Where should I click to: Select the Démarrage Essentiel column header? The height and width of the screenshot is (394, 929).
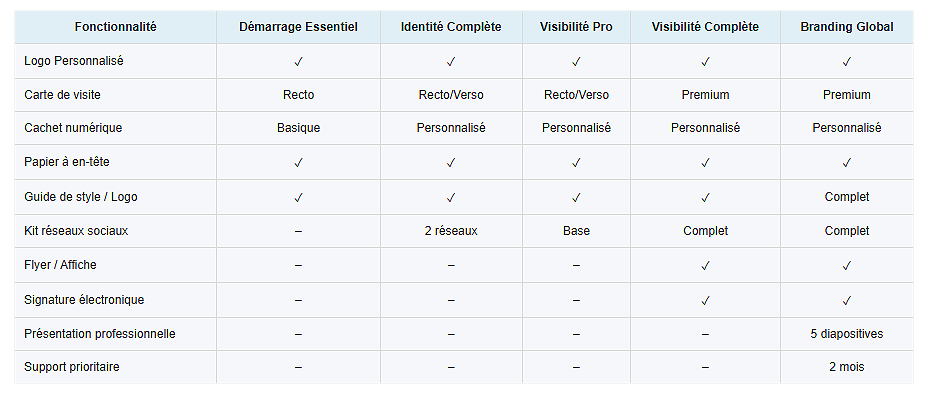click(298, 27)
